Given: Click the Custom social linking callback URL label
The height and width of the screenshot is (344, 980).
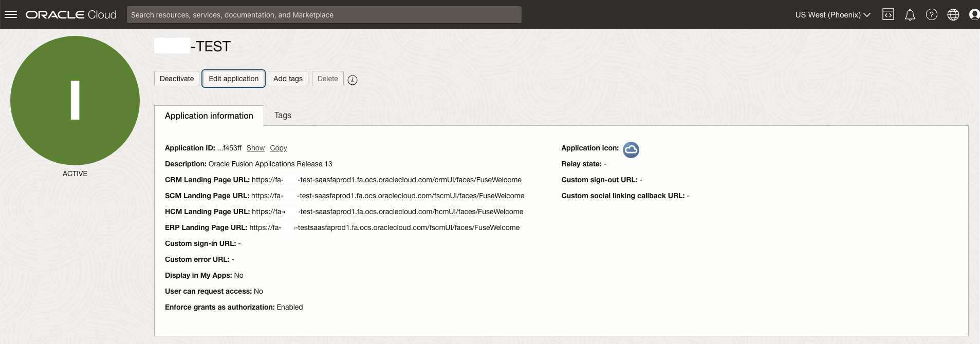Looking at the screenshot, I should click(623, 196).
